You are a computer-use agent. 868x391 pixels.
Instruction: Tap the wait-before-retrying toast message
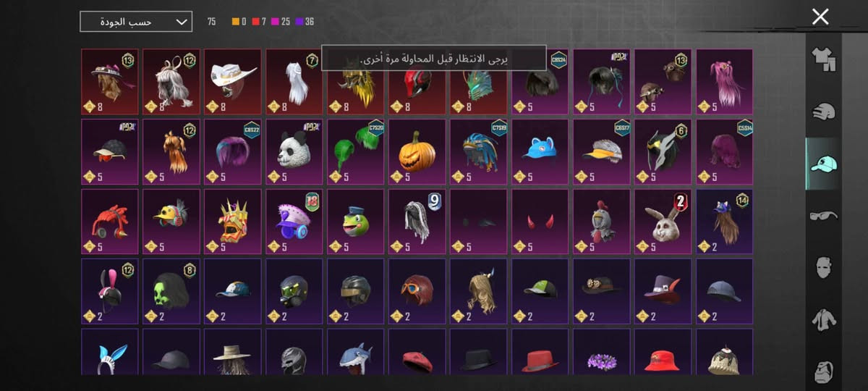434,59
